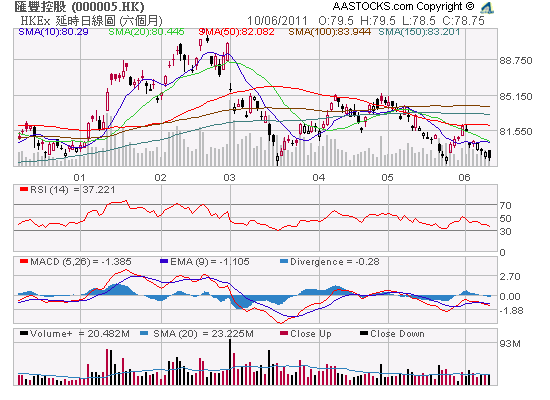Click the Volume+ = 20.482M label
The image size is (550, 400).
point(80,334)
